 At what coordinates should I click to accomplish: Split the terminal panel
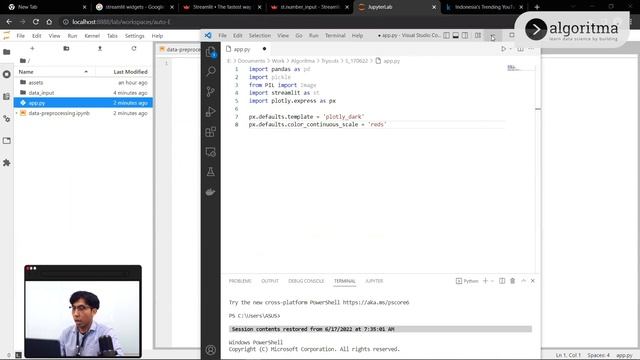pyautogui.click(x=502, y=281)
